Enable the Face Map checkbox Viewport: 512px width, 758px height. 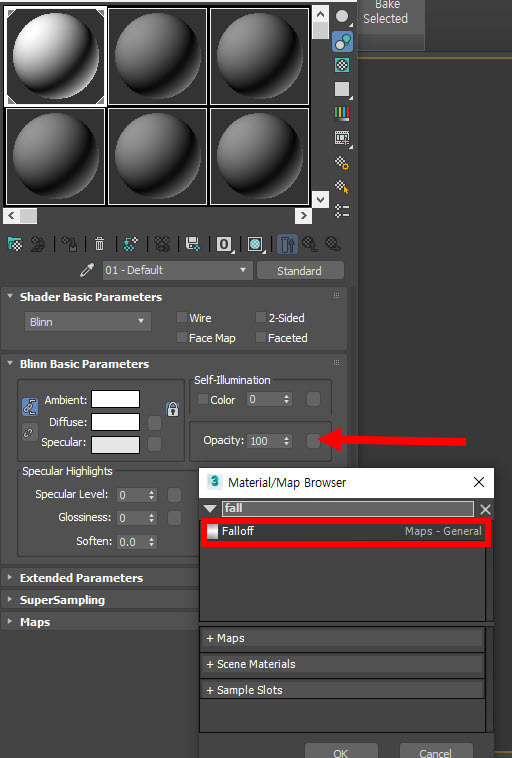[182, 337]
